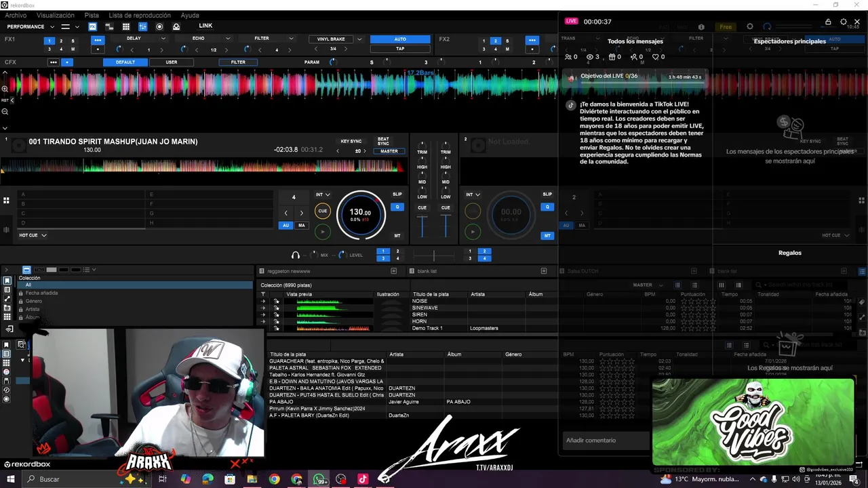The height and width of the screenshot is (488, 868).
Task: Click the FX1 AUTO button
Action: pyautogui.click(x=400, y=39)
